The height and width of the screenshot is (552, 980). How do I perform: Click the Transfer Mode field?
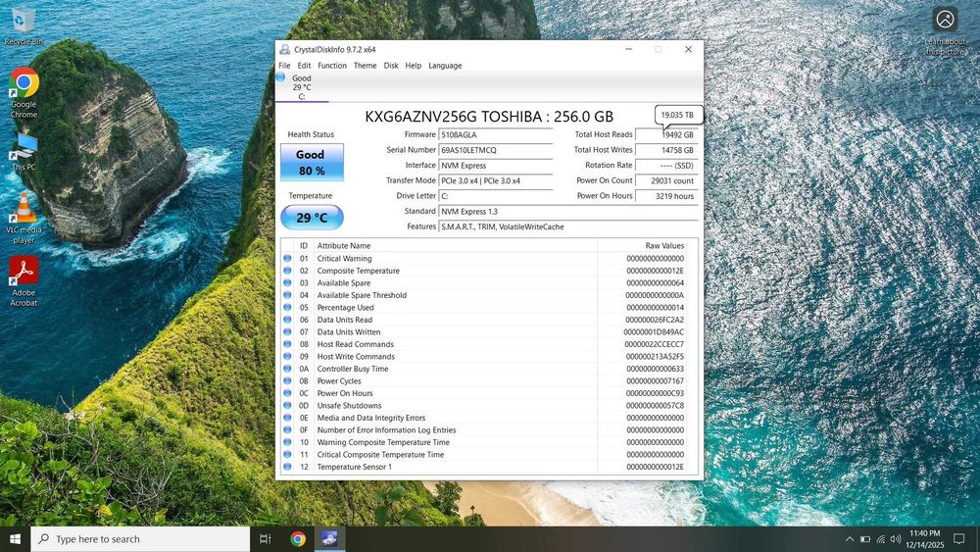coord(496,180)
